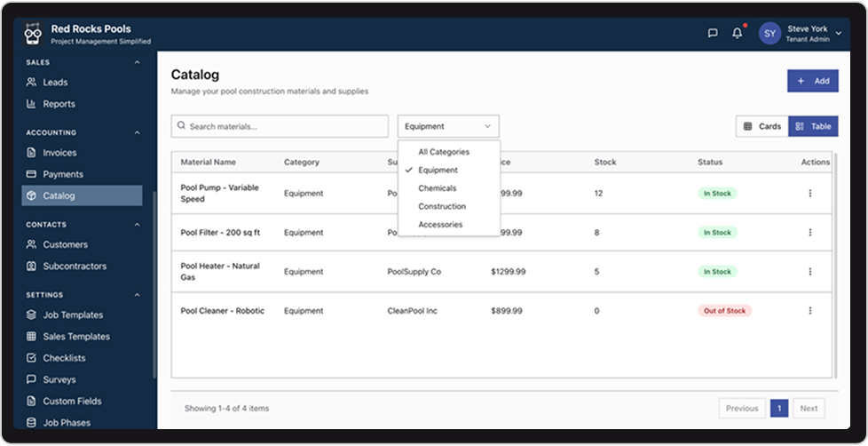Open the notifications bell
The width and height of the screenshot is (868, 446).
[737, 34]
